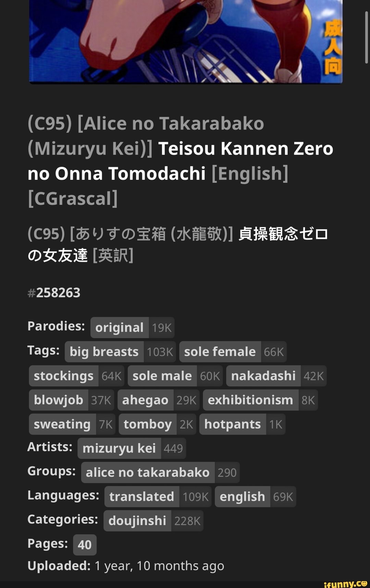Open the 'exhibitionism' tag page
The height and width of the screenshot is (588, 370).
[x=250, y=400]
